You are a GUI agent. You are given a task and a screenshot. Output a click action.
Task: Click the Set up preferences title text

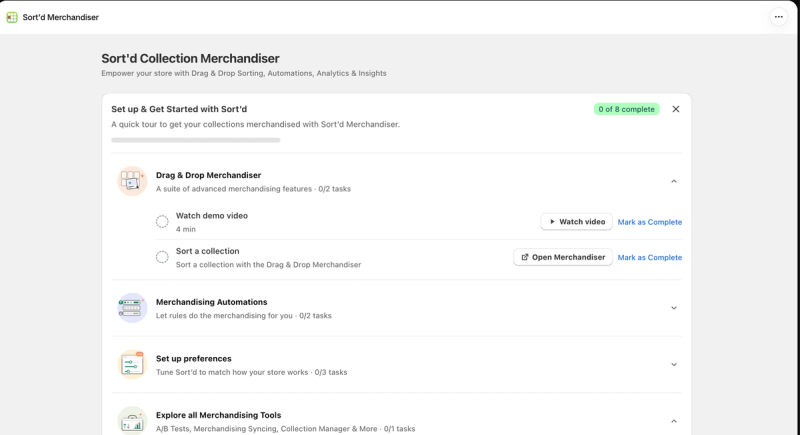[194, 359]
